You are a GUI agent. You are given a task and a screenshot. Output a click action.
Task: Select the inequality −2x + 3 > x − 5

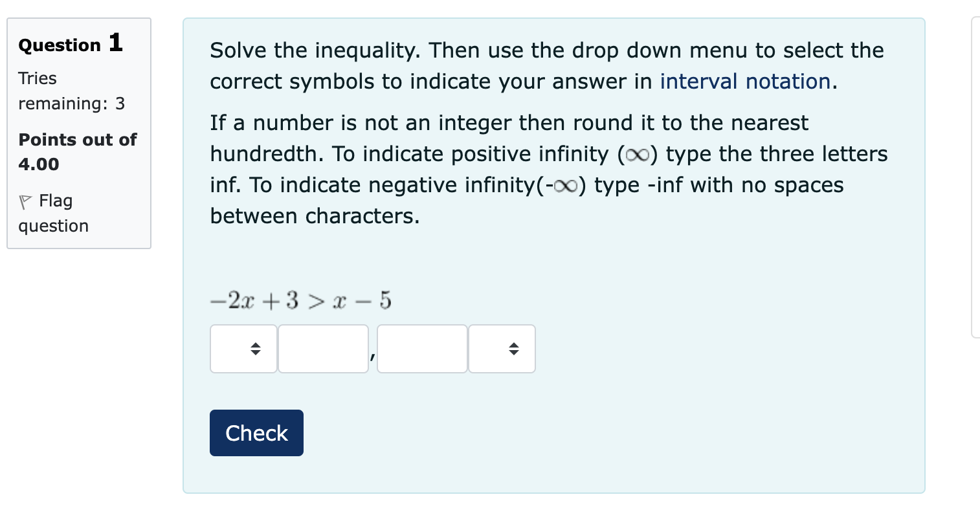(x=299, y=299)
